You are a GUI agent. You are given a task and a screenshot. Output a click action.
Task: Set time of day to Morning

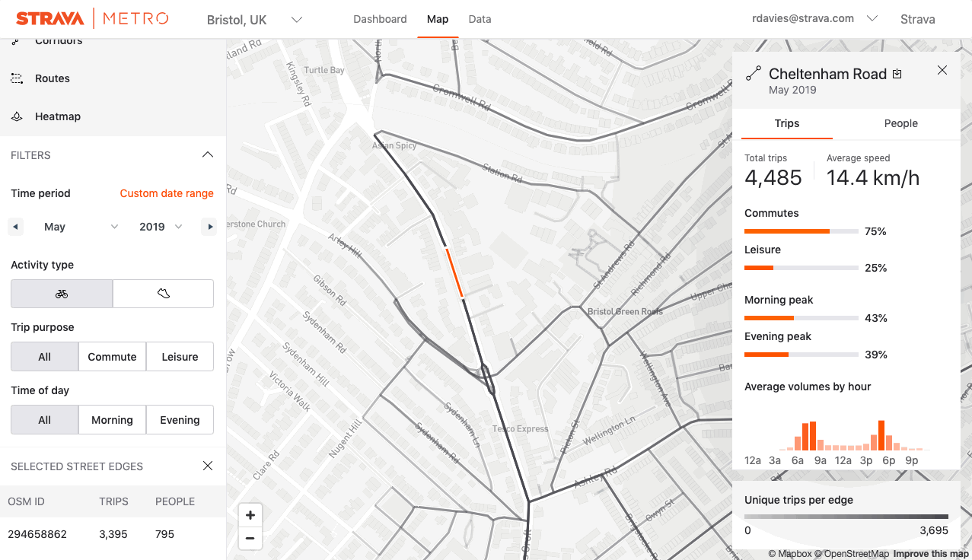[x=112, y=420]
